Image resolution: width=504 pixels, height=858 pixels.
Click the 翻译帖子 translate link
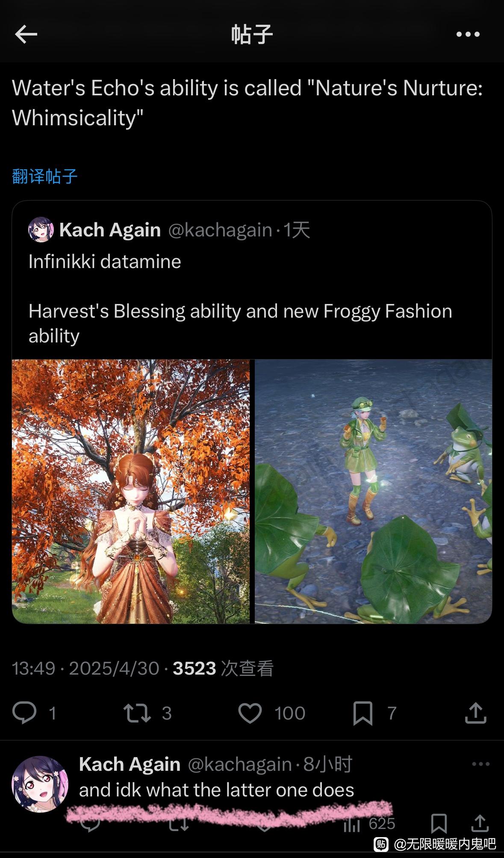[x=45, y=176]
